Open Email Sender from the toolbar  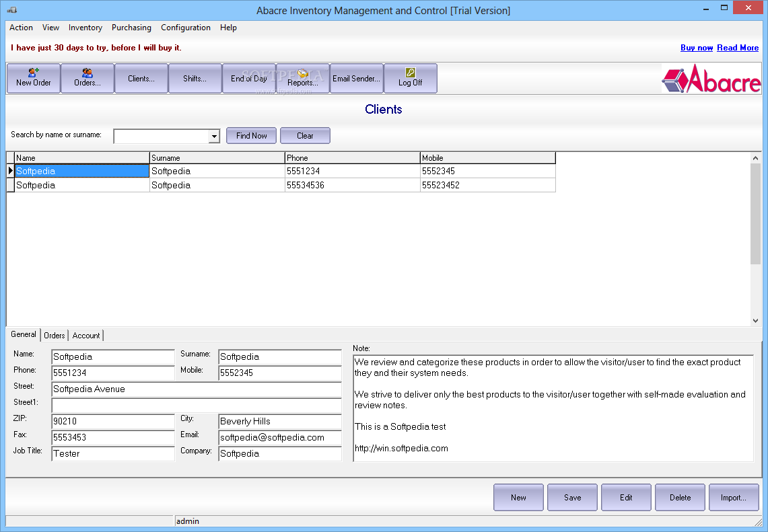[357, 78]
